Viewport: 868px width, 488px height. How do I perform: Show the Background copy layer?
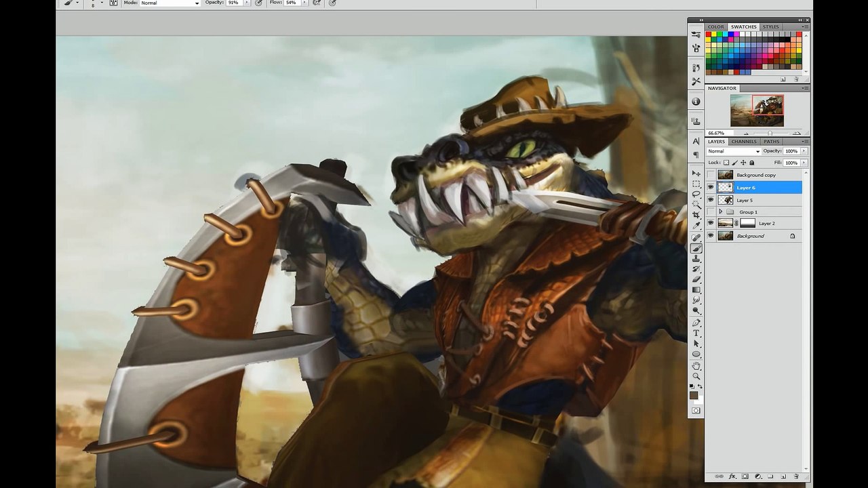coord(711,175)
